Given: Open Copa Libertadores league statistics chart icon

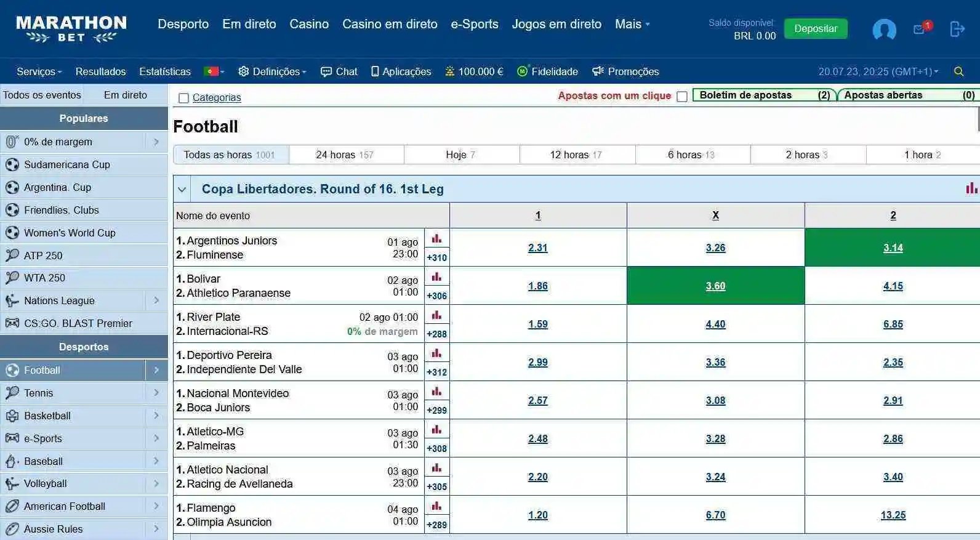Looking at the screenshot, I should pyautogui.click(x=971, y=188).
